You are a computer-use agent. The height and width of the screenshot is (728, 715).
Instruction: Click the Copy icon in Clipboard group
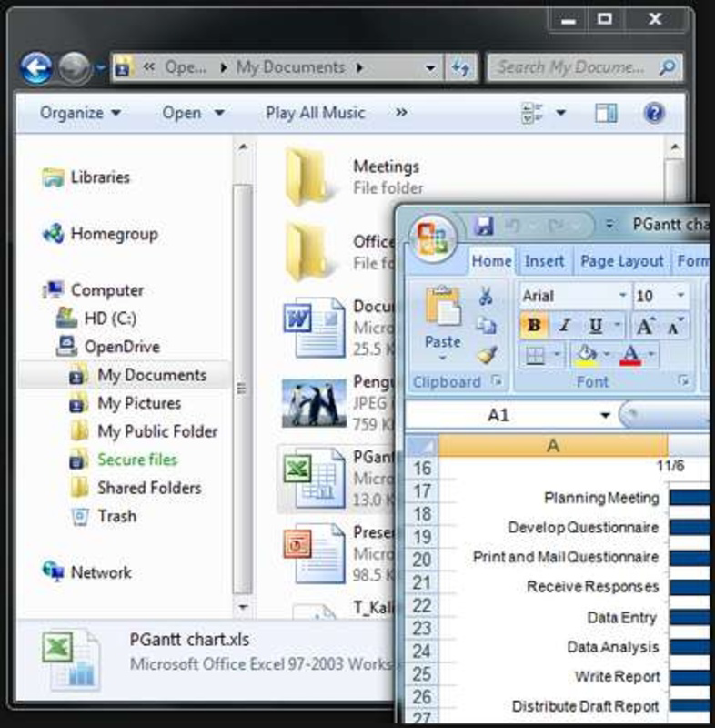[487, 326]
